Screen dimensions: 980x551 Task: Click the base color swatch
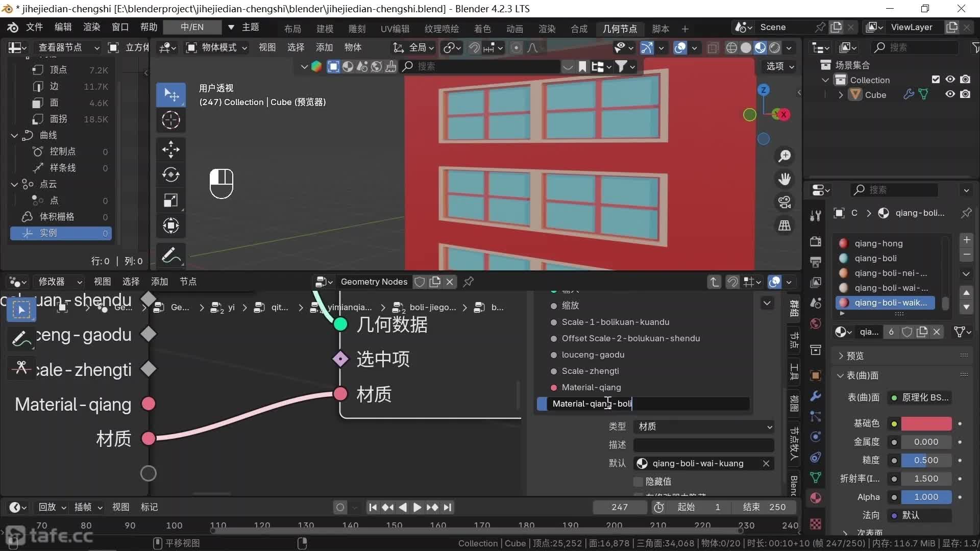926,423
